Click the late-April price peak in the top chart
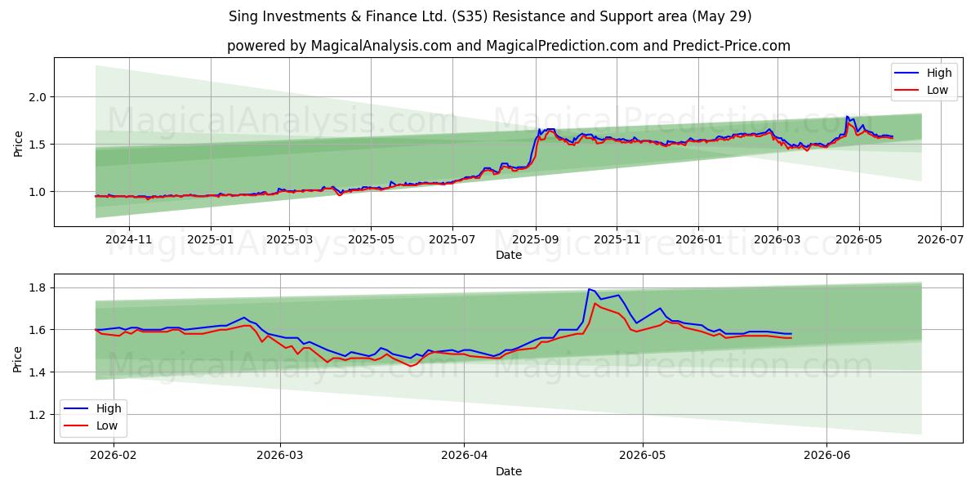The image size is (980, 490). coord(847,117)
